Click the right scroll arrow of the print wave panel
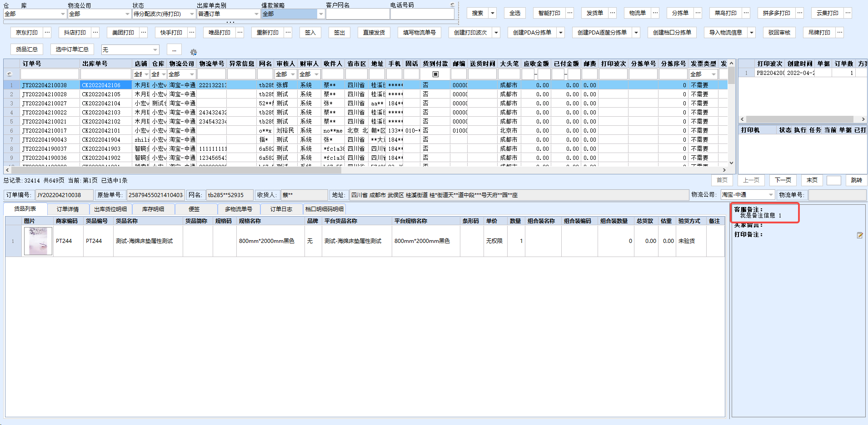This screenshot has width=868, height=425. pyautogui.click(x=863, y=119)
